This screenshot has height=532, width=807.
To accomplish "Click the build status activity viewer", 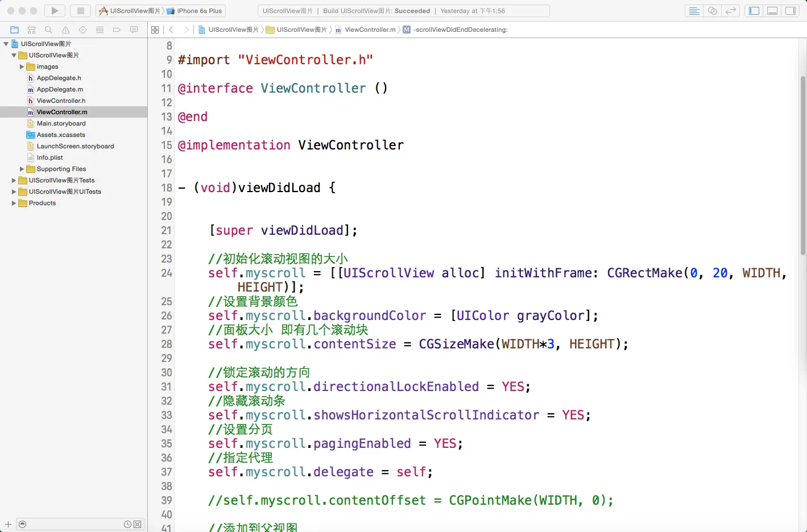I will pos(404,11).
